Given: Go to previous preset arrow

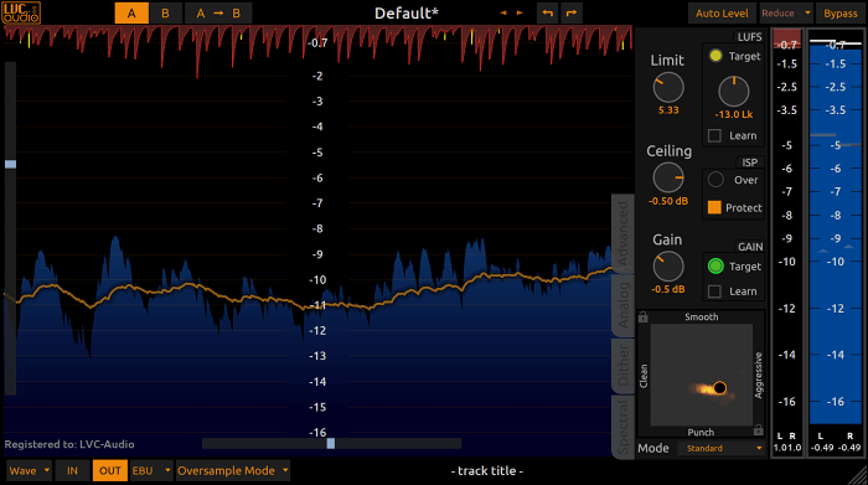Looking at the screenshot, I should coord(503,13).
